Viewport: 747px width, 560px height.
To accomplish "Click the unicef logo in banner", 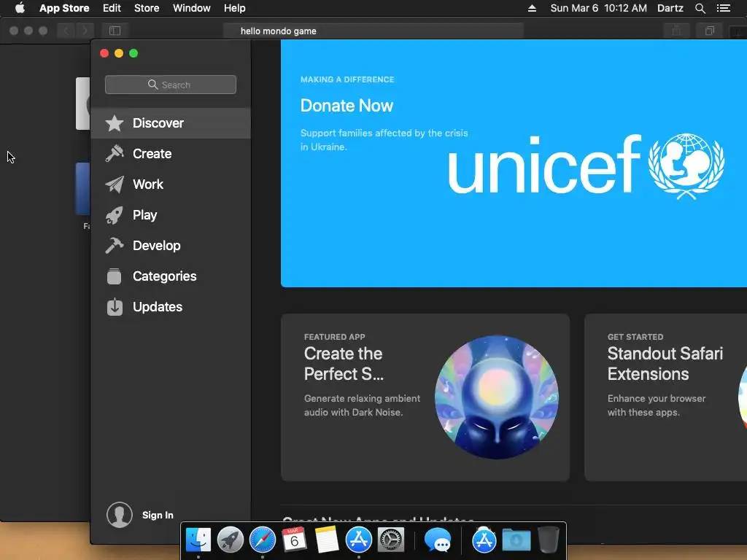I will [x=586, y=166].
